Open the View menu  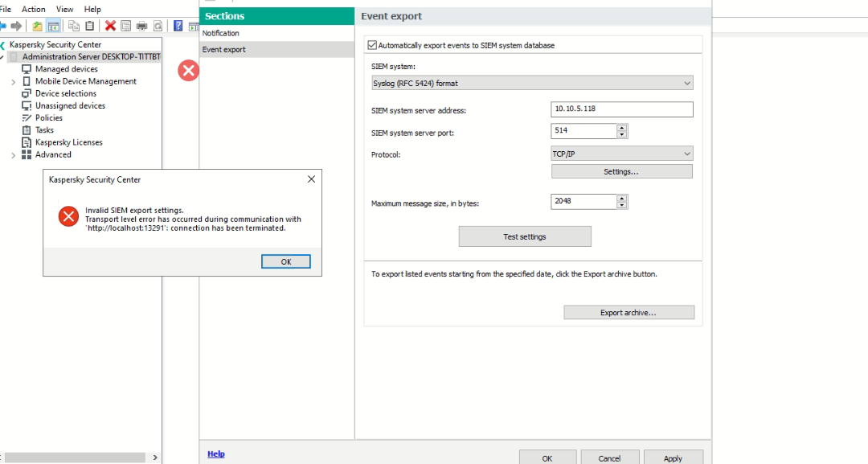[x=64, y=10]
